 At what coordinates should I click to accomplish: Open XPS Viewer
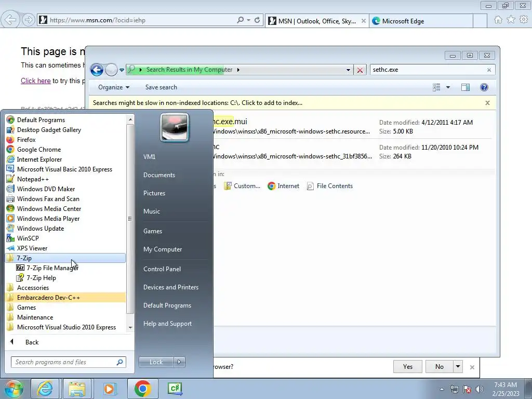pos(32,248)
